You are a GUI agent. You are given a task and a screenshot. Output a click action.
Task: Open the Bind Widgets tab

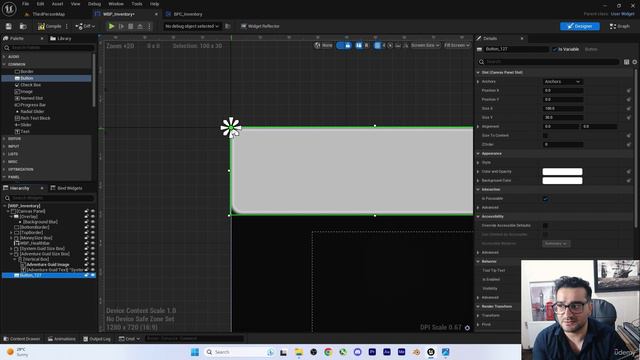coord(66,188)
